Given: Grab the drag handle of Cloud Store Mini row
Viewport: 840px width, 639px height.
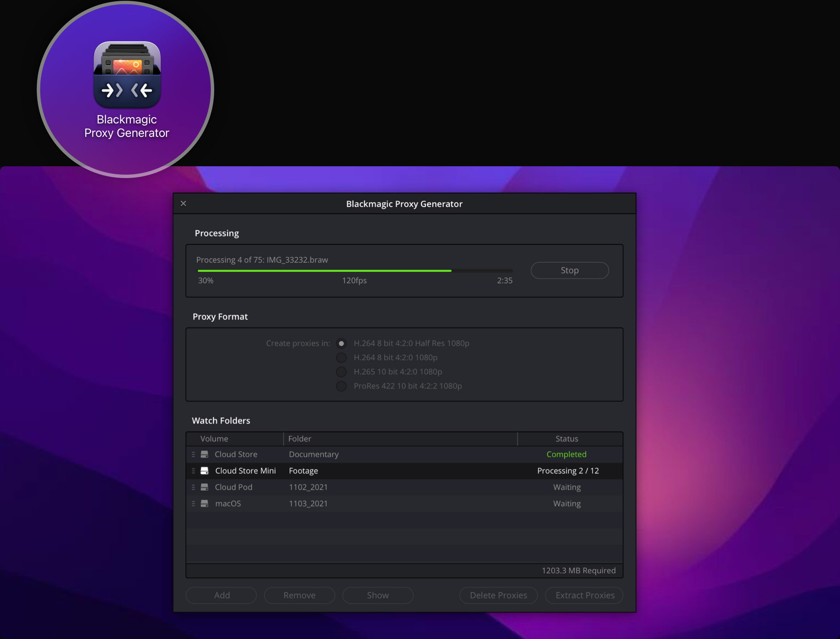Looking at the screenshot, I should [x=193, y=471].
